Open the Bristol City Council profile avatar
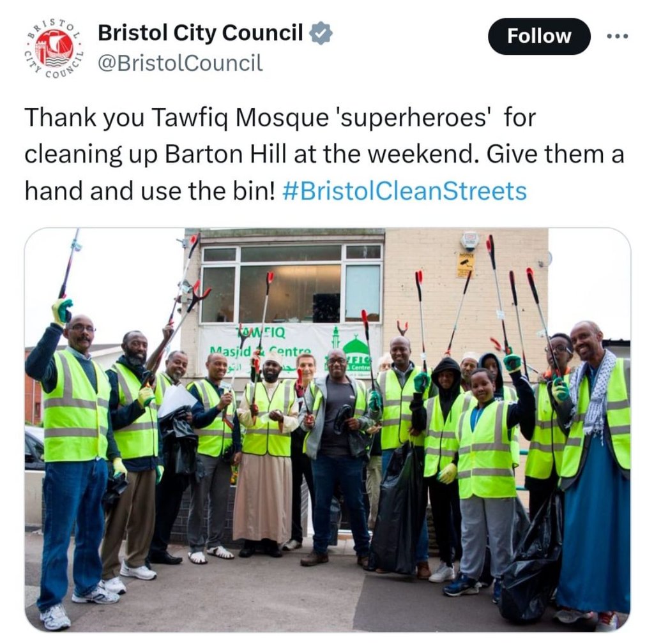Screen dimensions: 654x644 coord(54,48)
